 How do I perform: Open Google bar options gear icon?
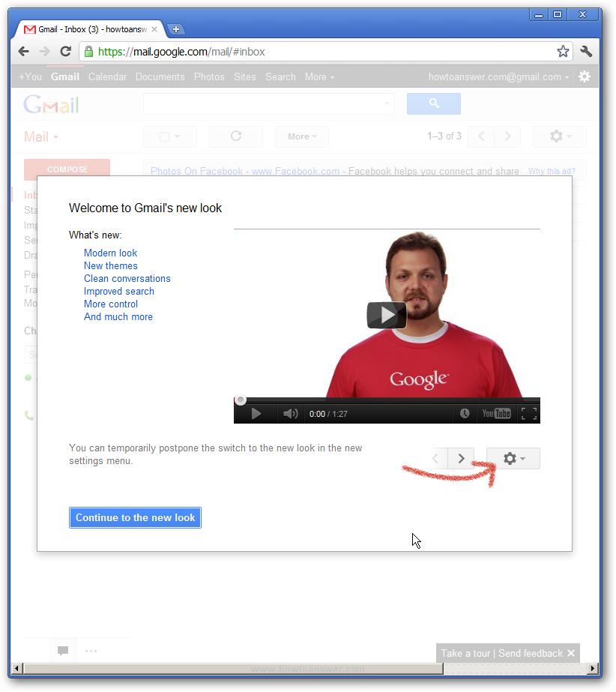585,76
